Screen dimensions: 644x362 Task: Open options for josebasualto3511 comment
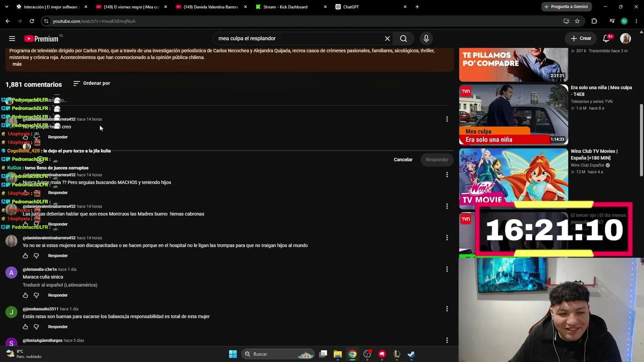pos(447,309)
